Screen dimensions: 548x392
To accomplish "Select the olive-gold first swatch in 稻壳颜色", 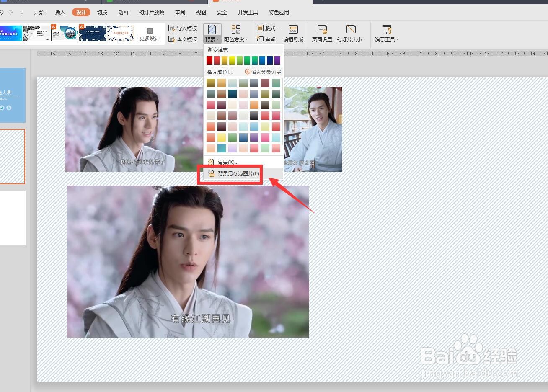I will click(x=211, y=83).
